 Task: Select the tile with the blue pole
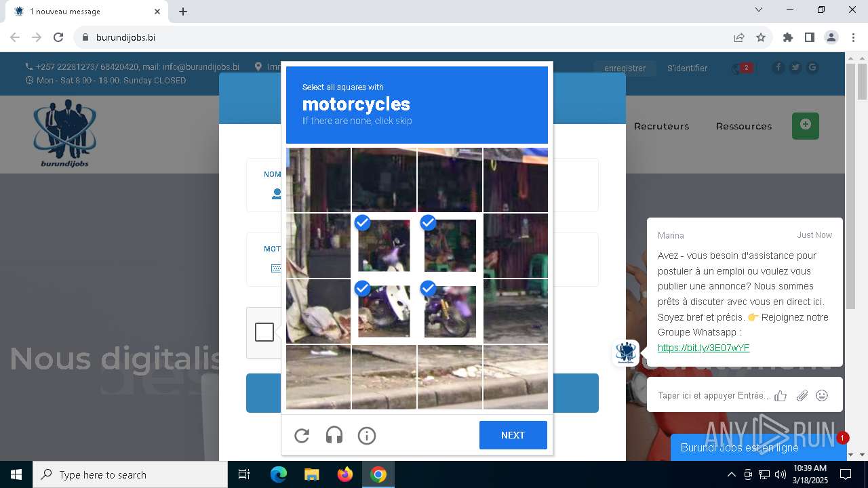(318, 180)
